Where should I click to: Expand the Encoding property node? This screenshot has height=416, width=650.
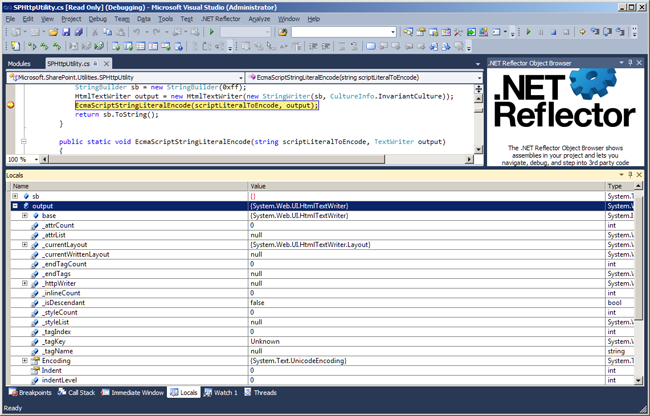(25, 359)
